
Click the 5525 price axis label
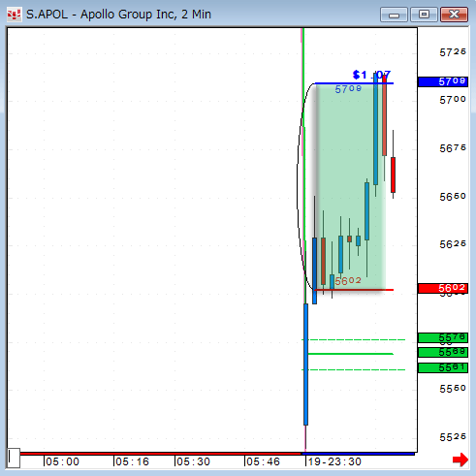(453, 437)
